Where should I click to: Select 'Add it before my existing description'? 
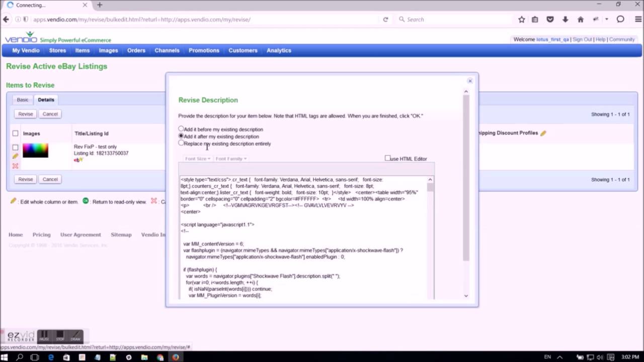pyautogui.click(x=181, y=129)
